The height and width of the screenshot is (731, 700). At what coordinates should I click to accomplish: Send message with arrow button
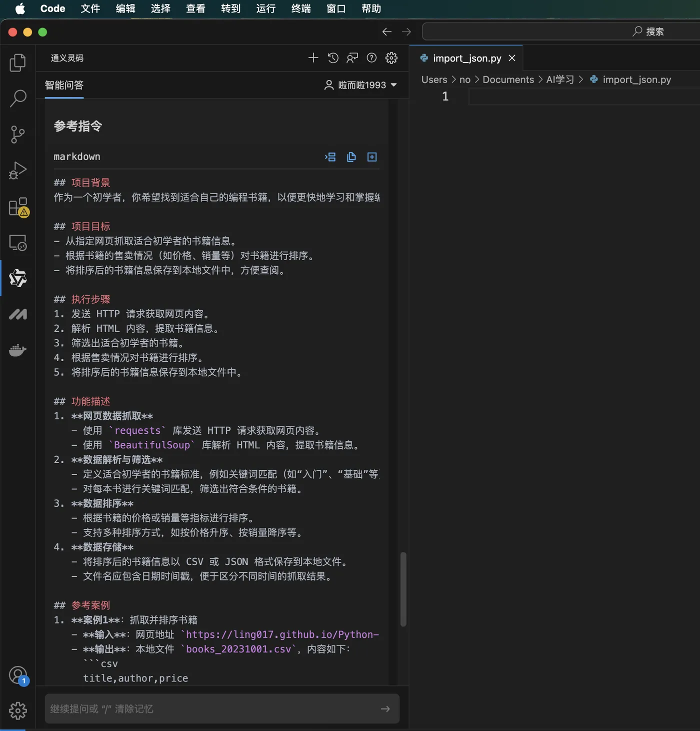pyautogui.click(x=385, y=709)
